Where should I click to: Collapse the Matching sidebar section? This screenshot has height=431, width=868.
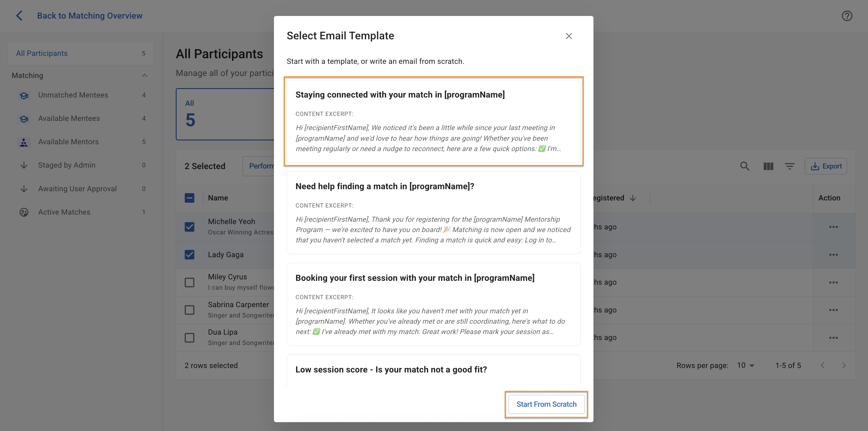[x=145, y=75]
